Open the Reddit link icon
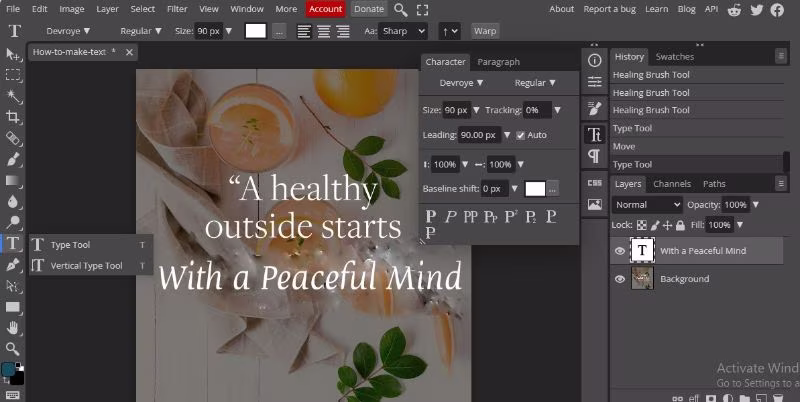 click(734, 9)
